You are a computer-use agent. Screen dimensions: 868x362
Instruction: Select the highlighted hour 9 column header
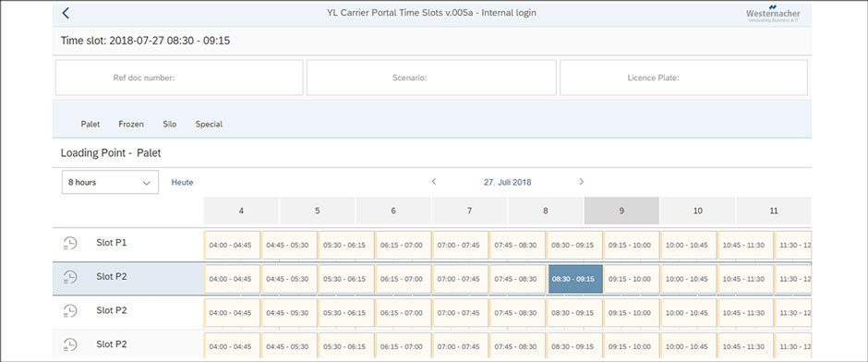click(621, 211)
